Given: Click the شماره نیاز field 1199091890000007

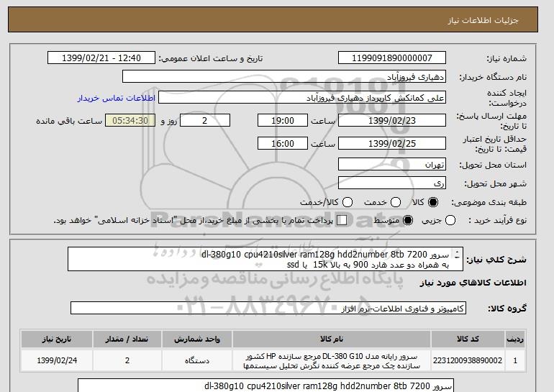Looking at the screenshot, I should [392, 58].
